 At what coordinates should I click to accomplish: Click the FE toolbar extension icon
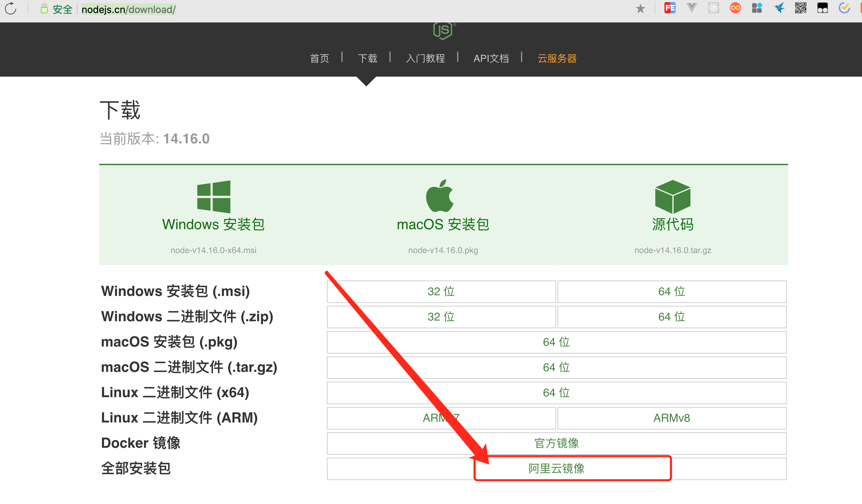pyautogui.click(x=669, y=8)
